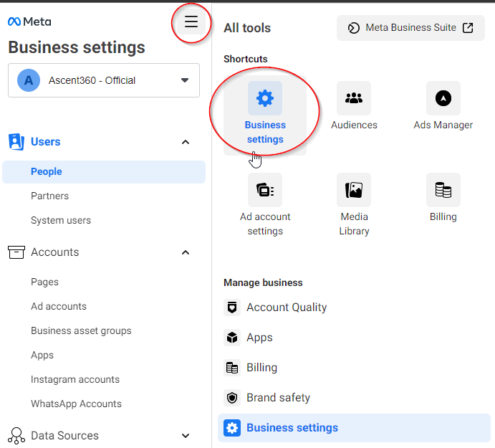Viewport: 495px width, 448px height.
Task: Select People in the sidebar
Action: (47, 172)
